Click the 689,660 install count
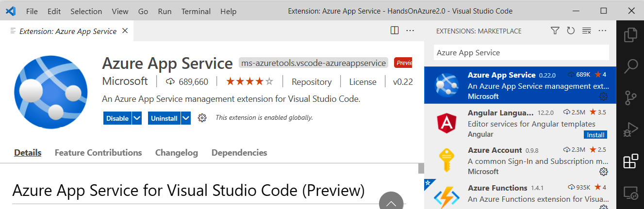 [x=193, y=82]
